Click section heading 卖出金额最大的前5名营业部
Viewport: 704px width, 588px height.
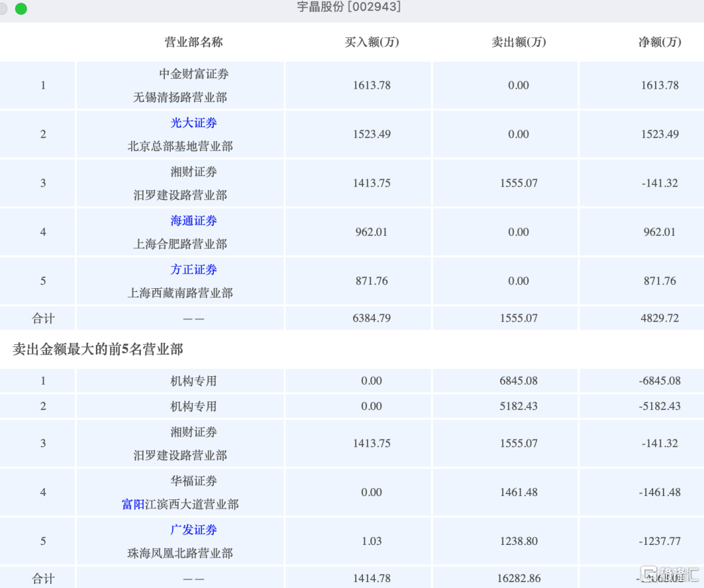(98, 349)
